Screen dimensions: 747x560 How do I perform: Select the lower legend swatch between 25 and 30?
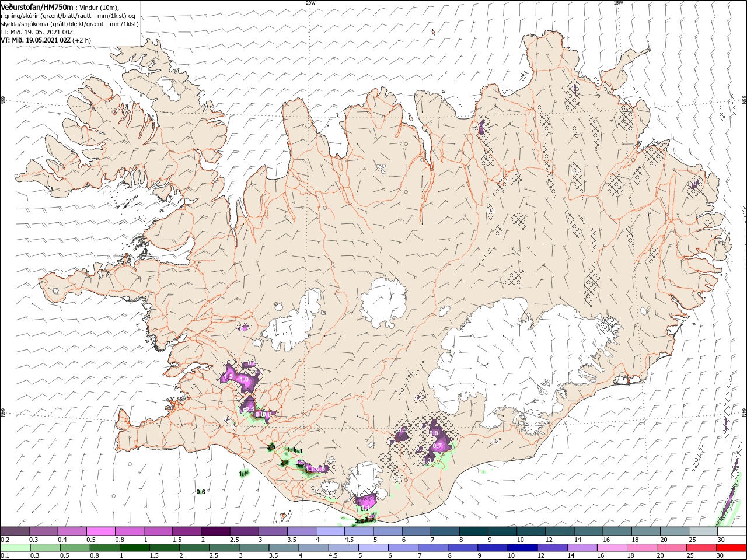click(x=703, y=548)
